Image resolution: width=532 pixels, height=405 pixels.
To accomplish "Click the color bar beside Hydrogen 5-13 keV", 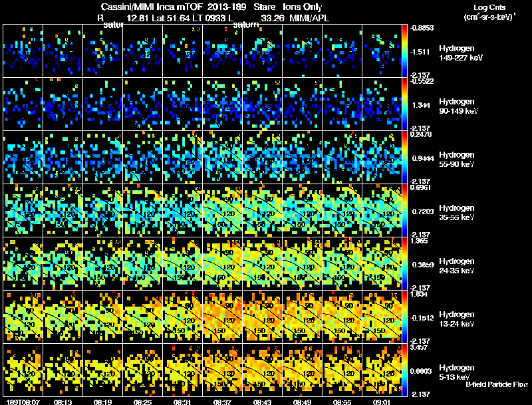I will tap(404, 370).
